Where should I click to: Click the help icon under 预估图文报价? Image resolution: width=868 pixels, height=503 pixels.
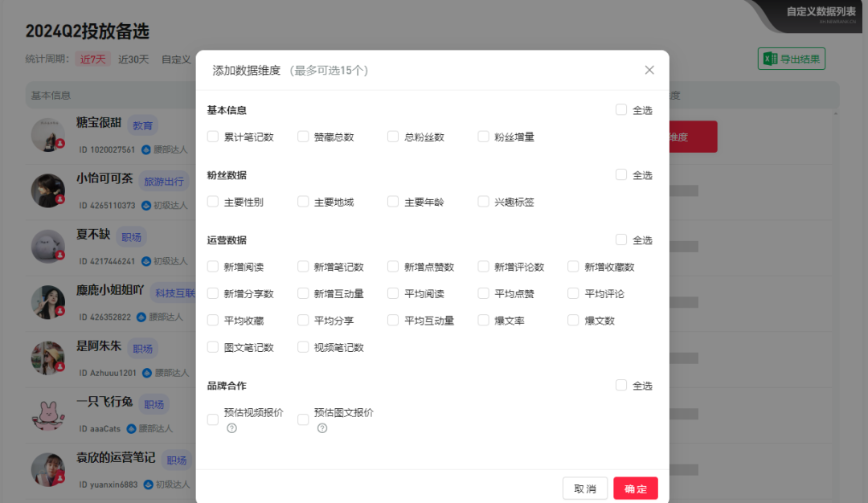pos(321,428)
